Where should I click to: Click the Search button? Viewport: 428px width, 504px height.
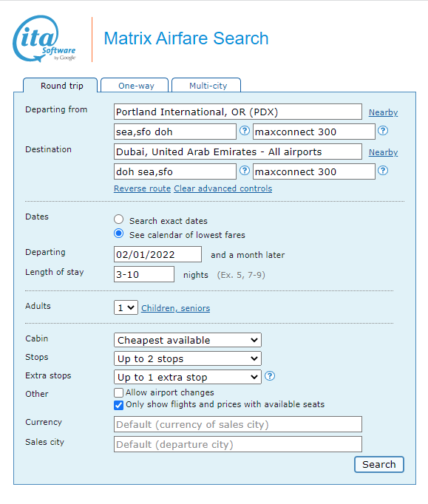pyautogui.click(x=379, y=465)
